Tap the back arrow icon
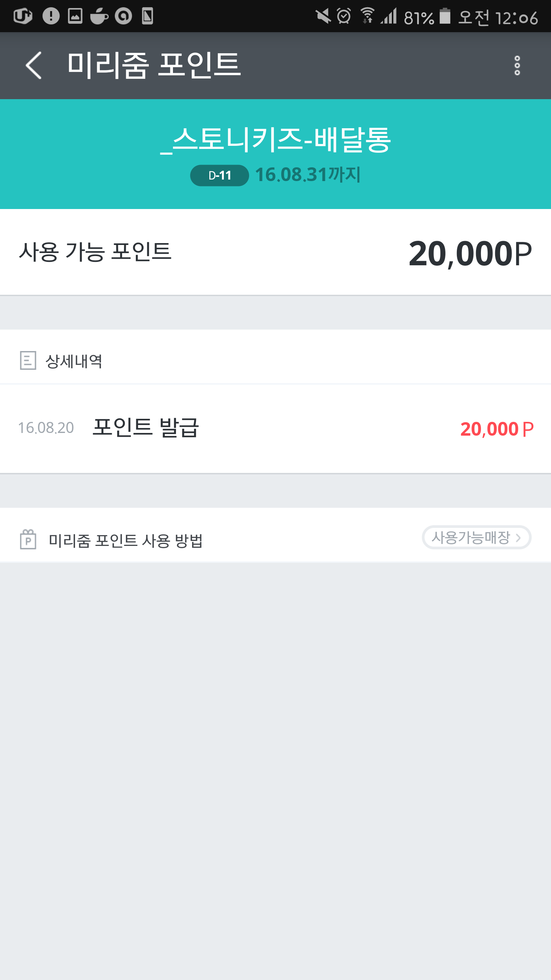The image size is (551, 980). click(x=34, y=65)
